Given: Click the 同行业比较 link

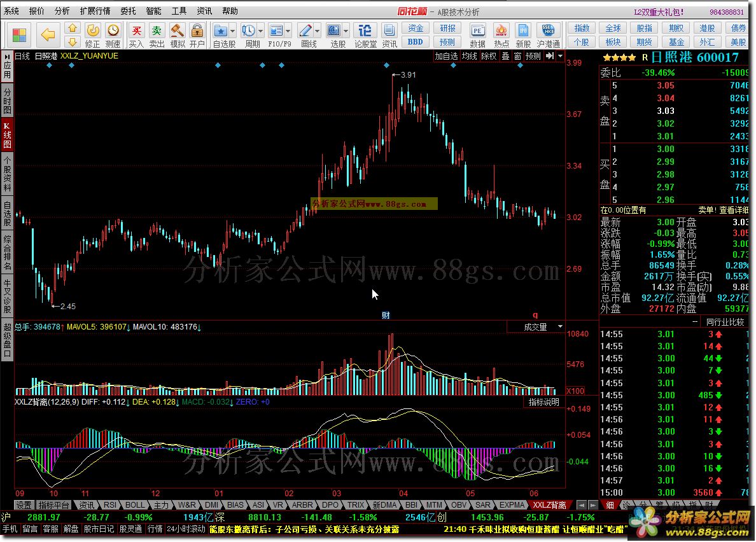Looking at the screenshot, I should [725, 322].
